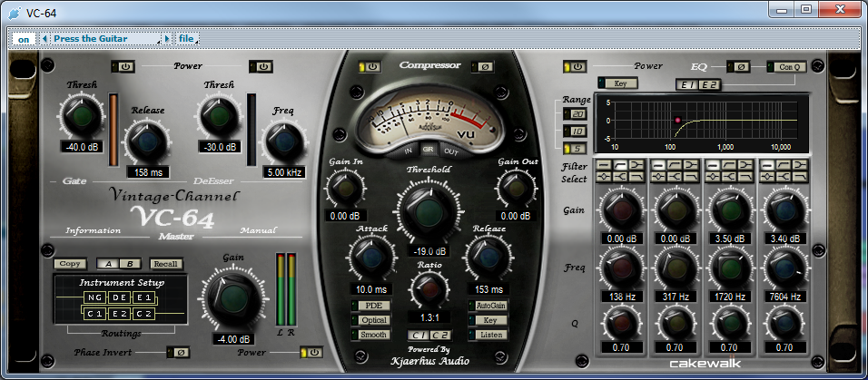Enable the Optical compressor mode

click(370, 320)
